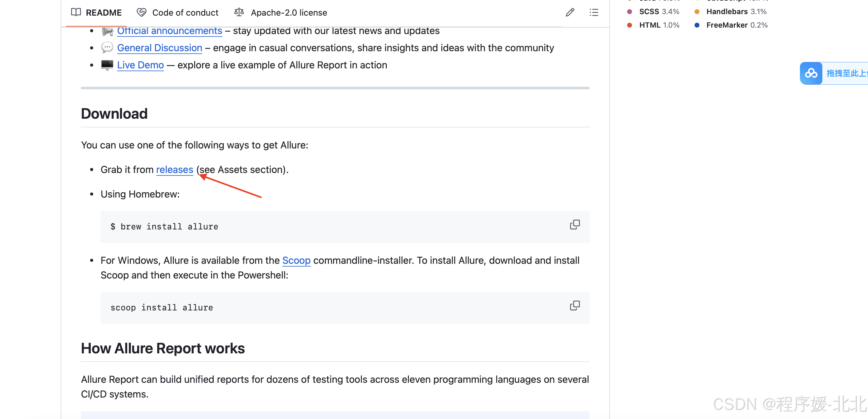Viewport: 868px width, 419px height.
Task: Copy the scoop install allure command
Action: [x=575, y=306]
